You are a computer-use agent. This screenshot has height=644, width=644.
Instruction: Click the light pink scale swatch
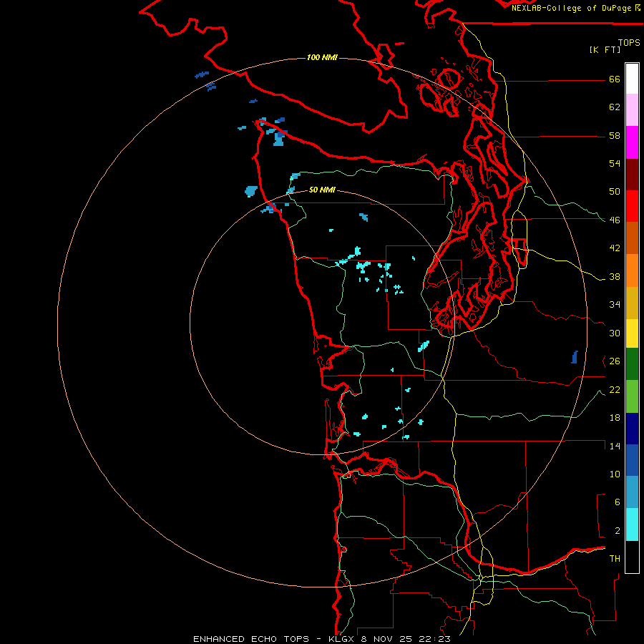pyautogui.click(x=632, y=110)
